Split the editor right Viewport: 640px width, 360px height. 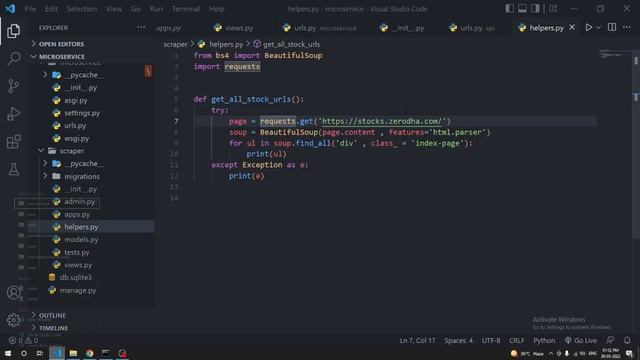pos(612,27)
